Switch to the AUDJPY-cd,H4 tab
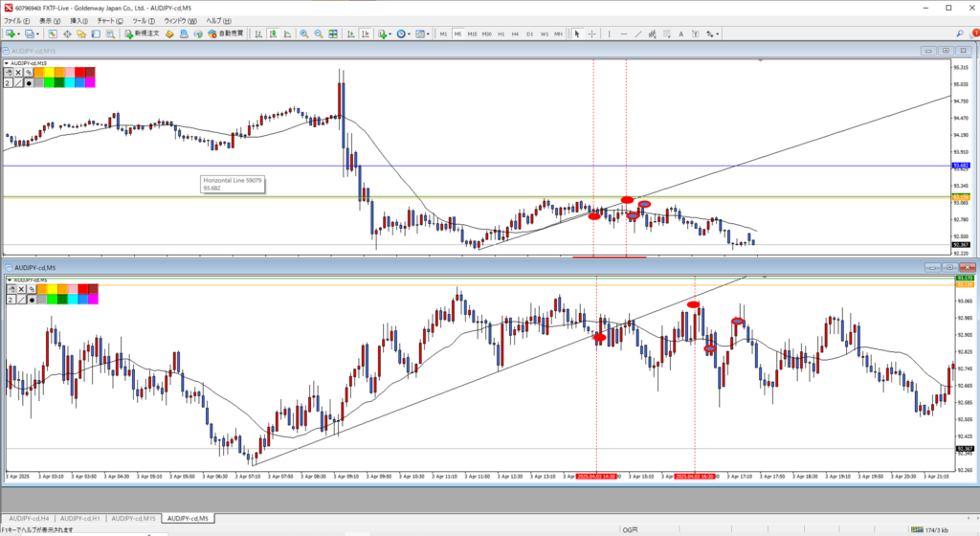This screenshot has height=536, width=980. [29, 519]
